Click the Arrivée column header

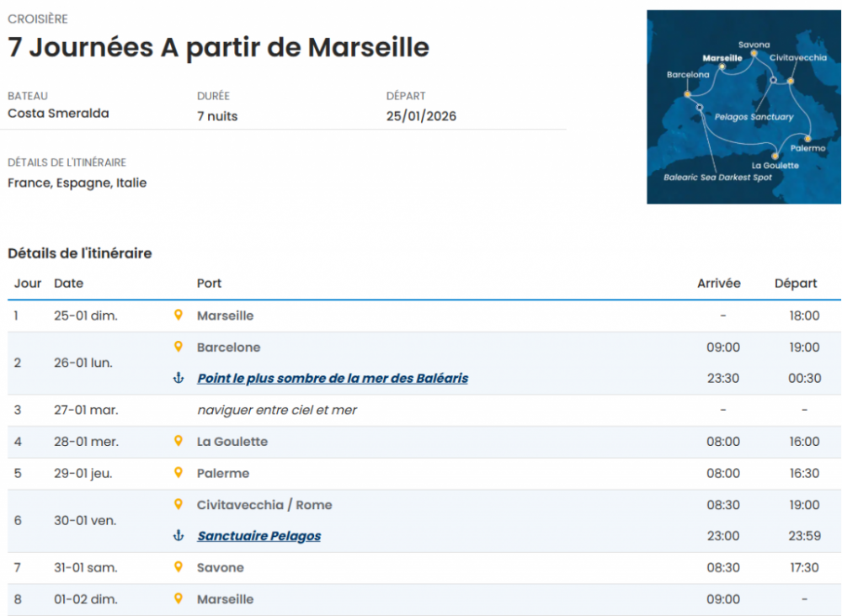(718, 284)
